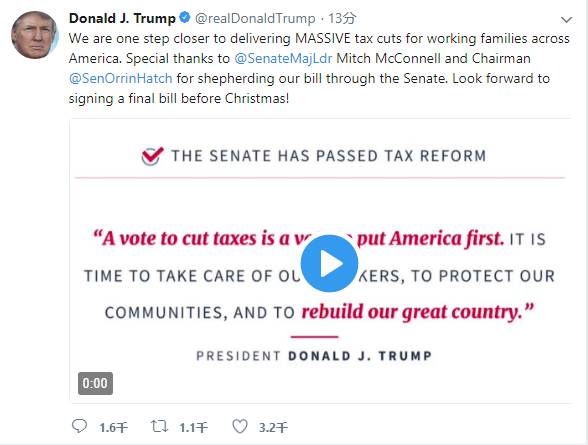Viewport: 588px width, 445px height.
Task: Click the reply speech bubble icon
Action: pyautogui.click(x=80, y=426)
